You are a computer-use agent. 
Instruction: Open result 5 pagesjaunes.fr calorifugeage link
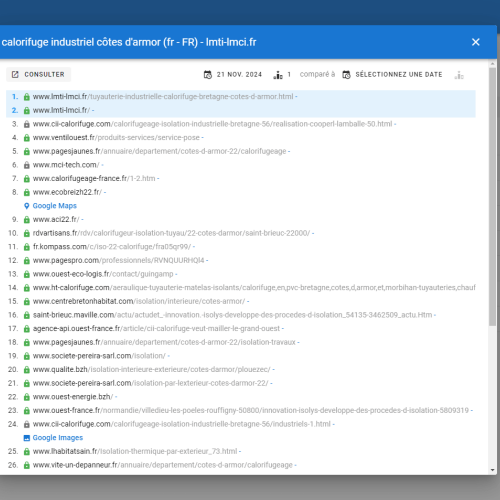click(159, 151)
